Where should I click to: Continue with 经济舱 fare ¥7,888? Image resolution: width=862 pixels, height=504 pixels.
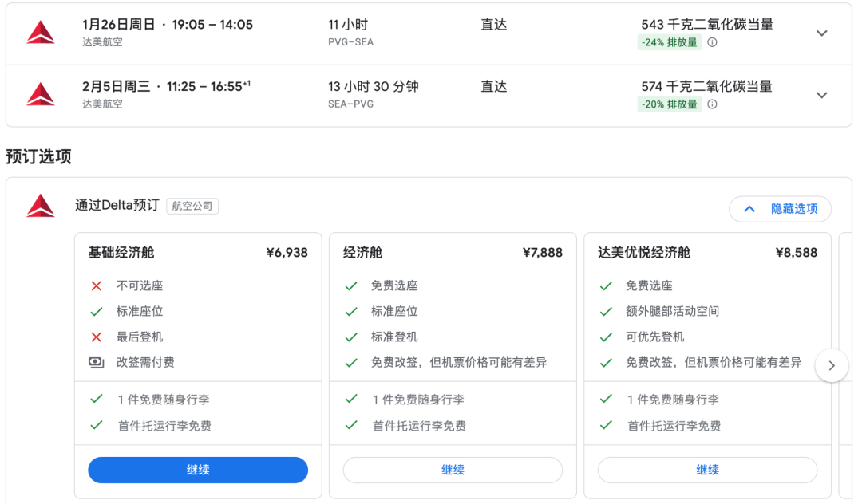tap(453, 470)
